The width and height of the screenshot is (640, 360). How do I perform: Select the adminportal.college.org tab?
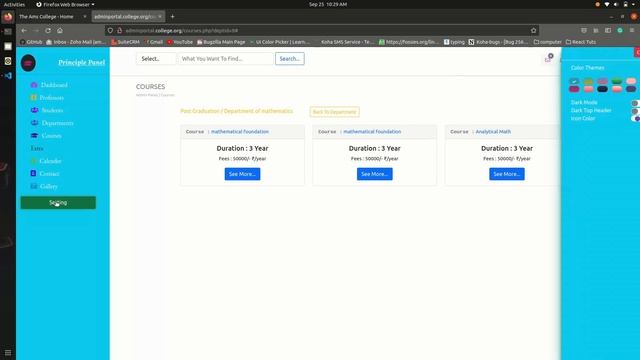pyautogui.click(x=128, y=17)
